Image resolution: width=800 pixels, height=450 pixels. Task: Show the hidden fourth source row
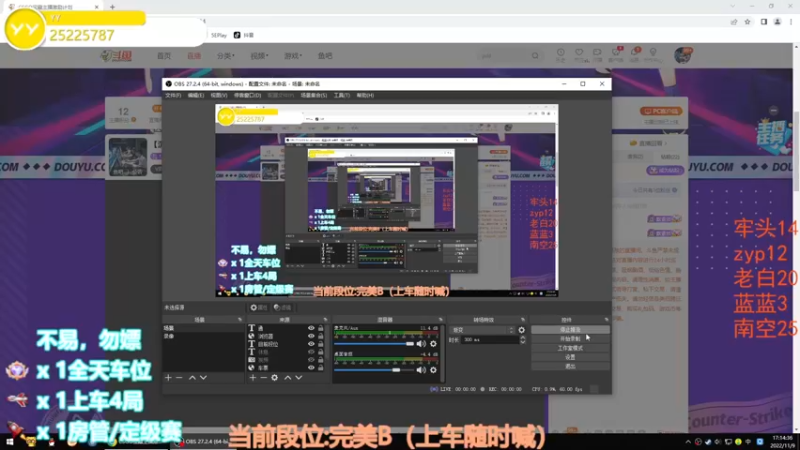pyautogui.click(x=311, y=352)
